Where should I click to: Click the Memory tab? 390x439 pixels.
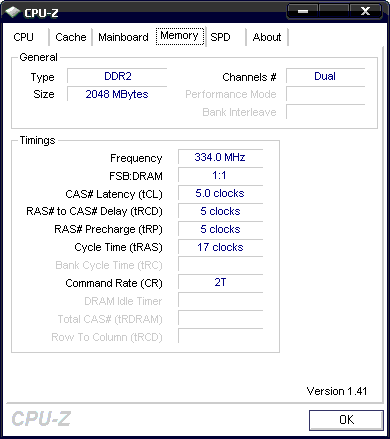180,36
